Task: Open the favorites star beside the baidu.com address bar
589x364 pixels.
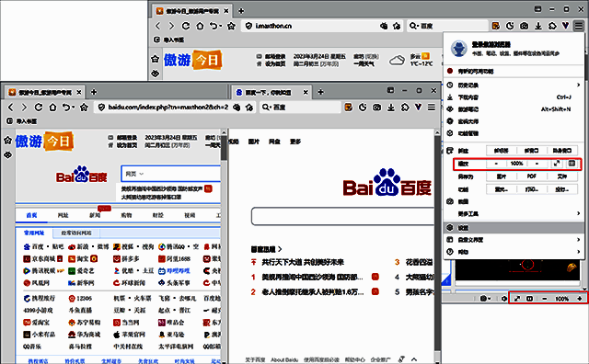Action: point(84,108)
